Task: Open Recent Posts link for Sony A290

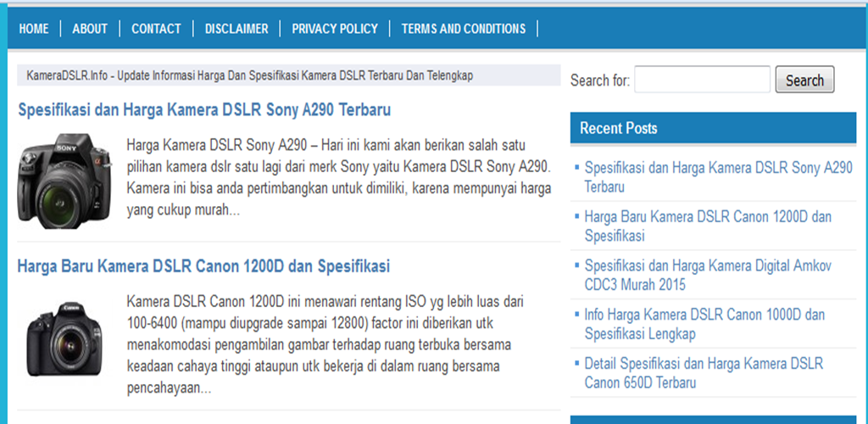Action: click(x=718, y=177)
